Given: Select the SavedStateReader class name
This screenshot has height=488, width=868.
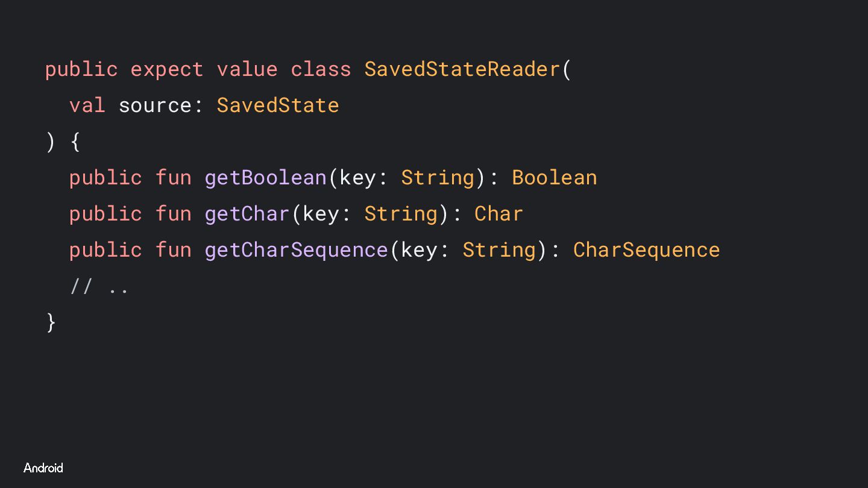Looking at the screenshot, I should [462, 69].
